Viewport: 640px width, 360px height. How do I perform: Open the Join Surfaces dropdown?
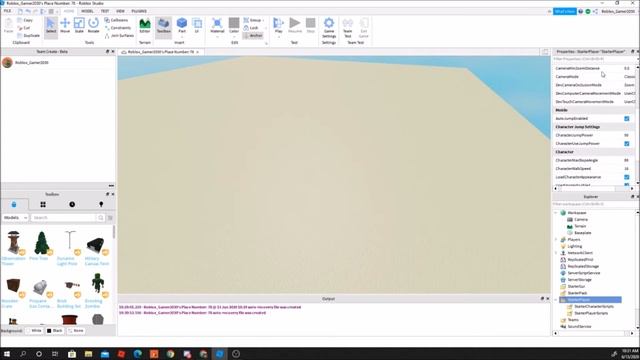tap(120, 36)
